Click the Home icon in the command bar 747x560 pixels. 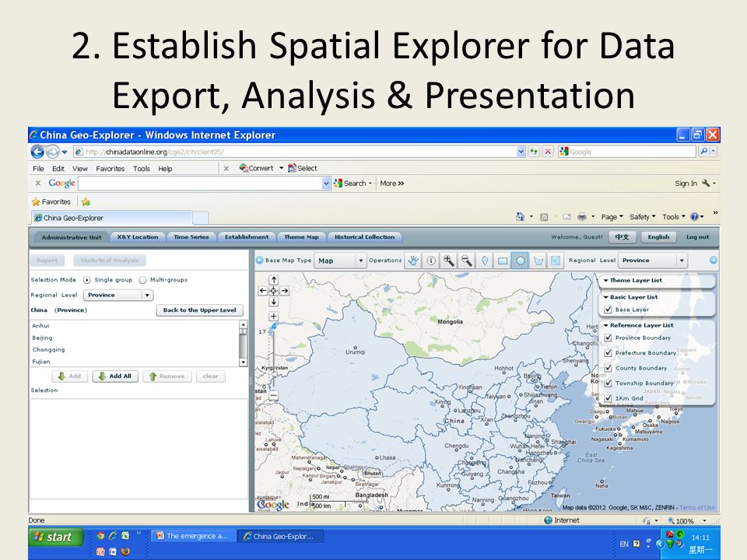tap(520, 217)
